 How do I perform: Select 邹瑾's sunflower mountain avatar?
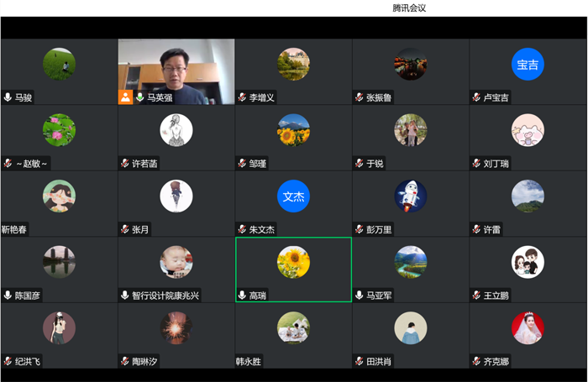pos(293,130)
